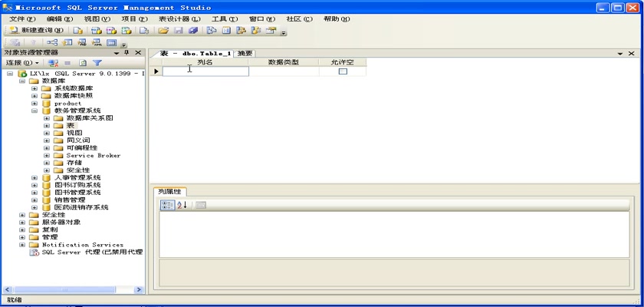Open the Relationships designer icon

tap(52, 42)
